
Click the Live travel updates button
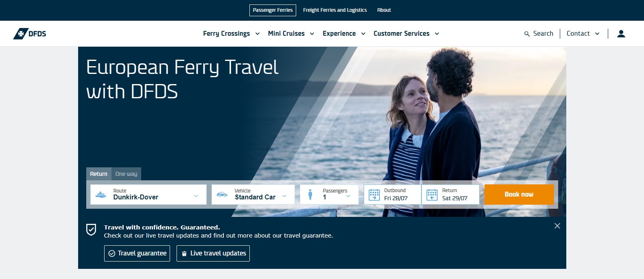click(213, 253)
